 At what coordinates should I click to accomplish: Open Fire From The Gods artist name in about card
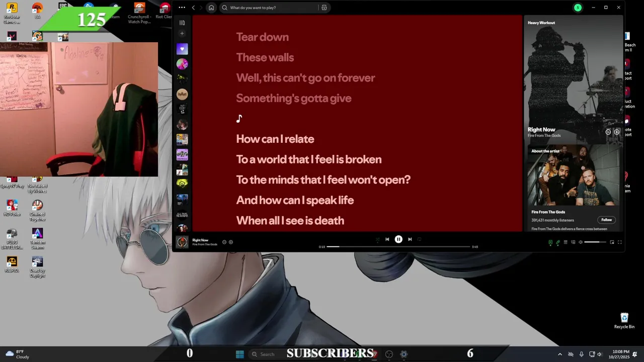coord(548,212)
